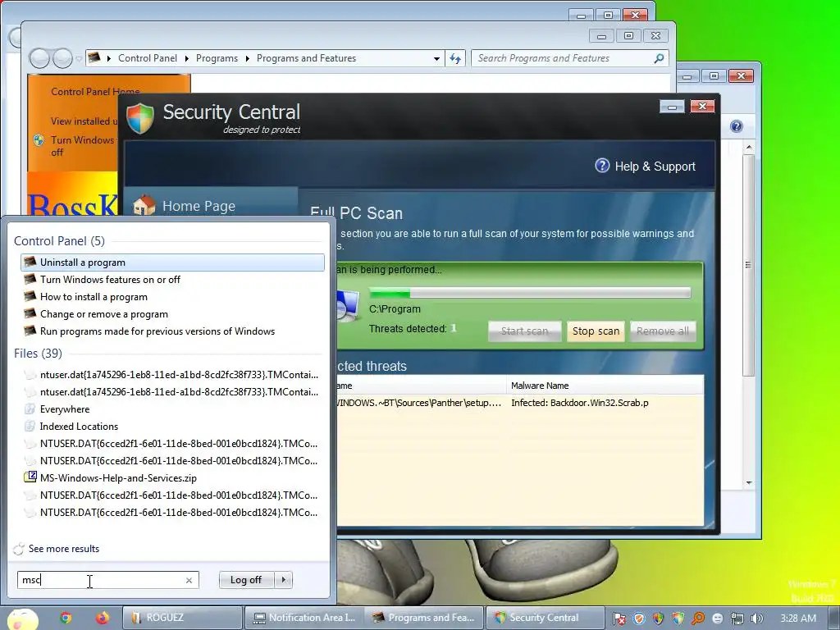This screenshot has height=630, width=840.
Task: Click Programs and Features breadcrumb segment
Action: pos(306,58)
